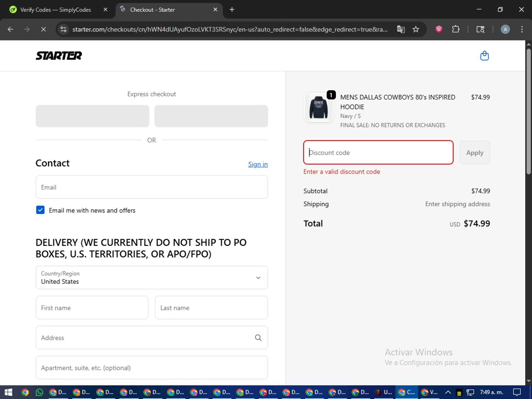
Task: Go back to the previous page
Action: click(10, 29)
